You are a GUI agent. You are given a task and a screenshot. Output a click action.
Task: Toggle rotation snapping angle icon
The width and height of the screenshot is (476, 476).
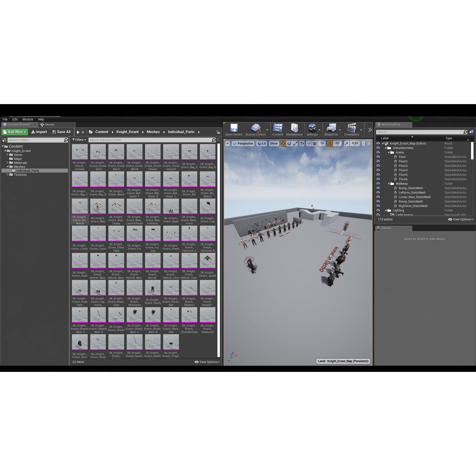(x=330, y=144)
